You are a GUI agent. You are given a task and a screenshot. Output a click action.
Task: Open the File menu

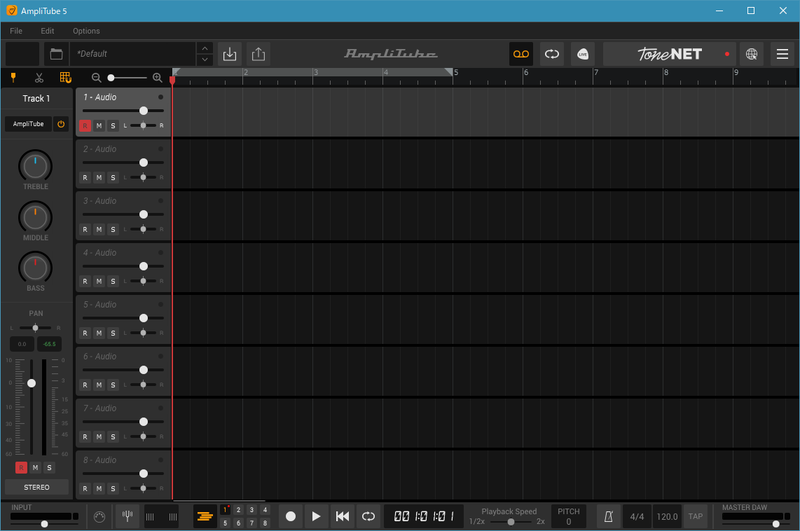coord(16,31)
